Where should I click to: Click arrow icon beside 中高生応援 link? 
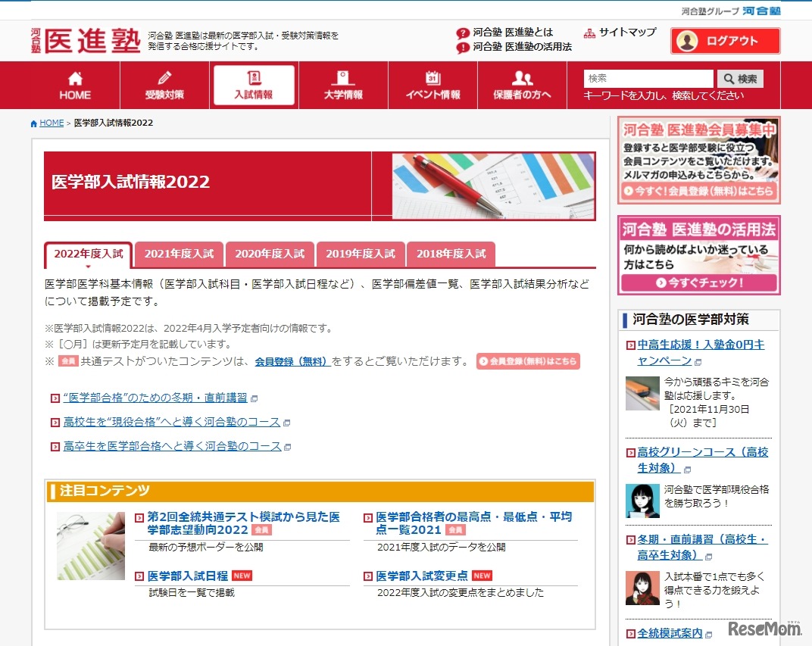click(630, 345)
